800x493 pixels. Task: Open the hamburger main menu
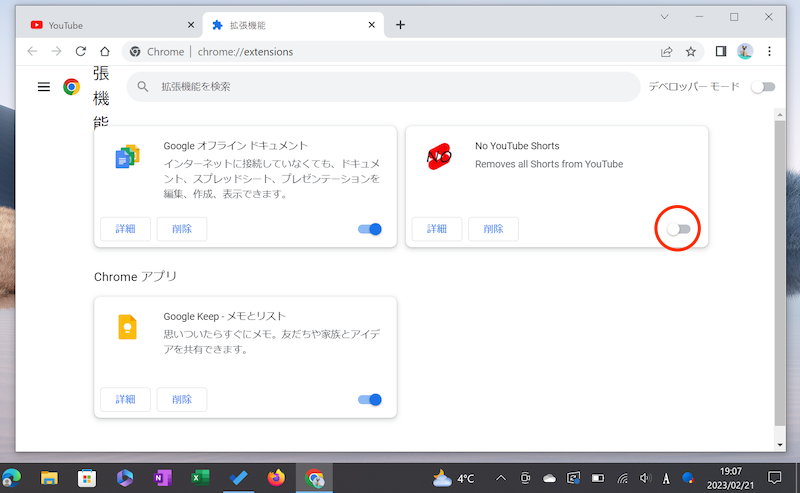click(43, 87)
